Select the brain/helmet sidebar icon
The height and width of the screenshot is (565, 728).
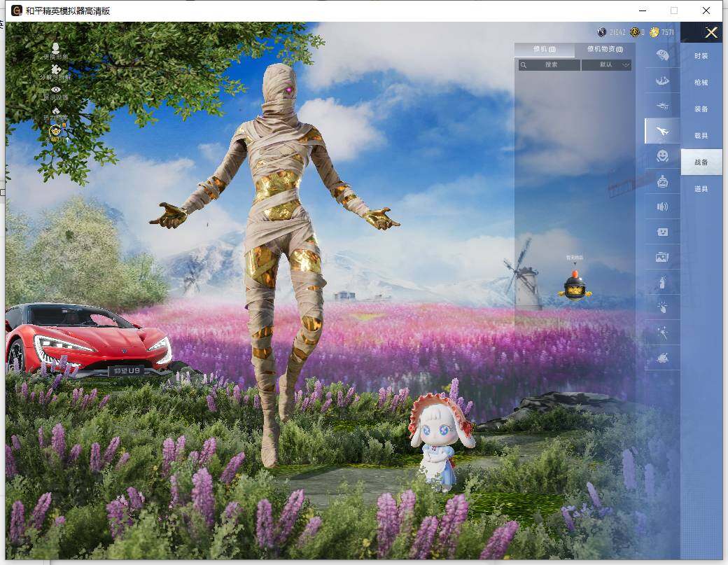point(662,55)
